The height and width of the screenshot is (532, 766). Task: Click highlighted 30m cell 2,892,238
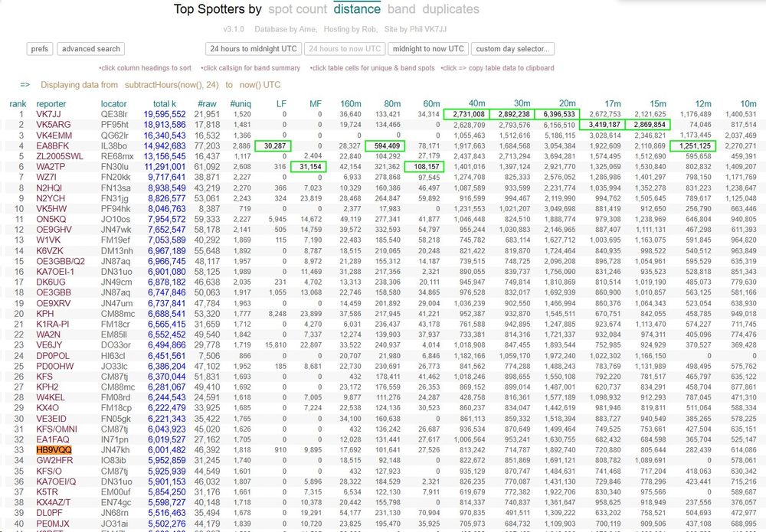(x=512, y=114)
